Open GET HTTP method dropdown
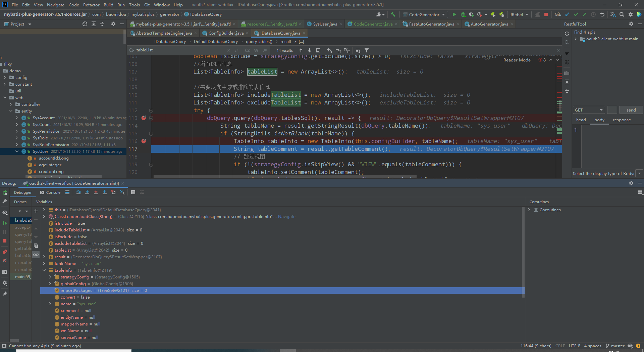 click(589, 110)
